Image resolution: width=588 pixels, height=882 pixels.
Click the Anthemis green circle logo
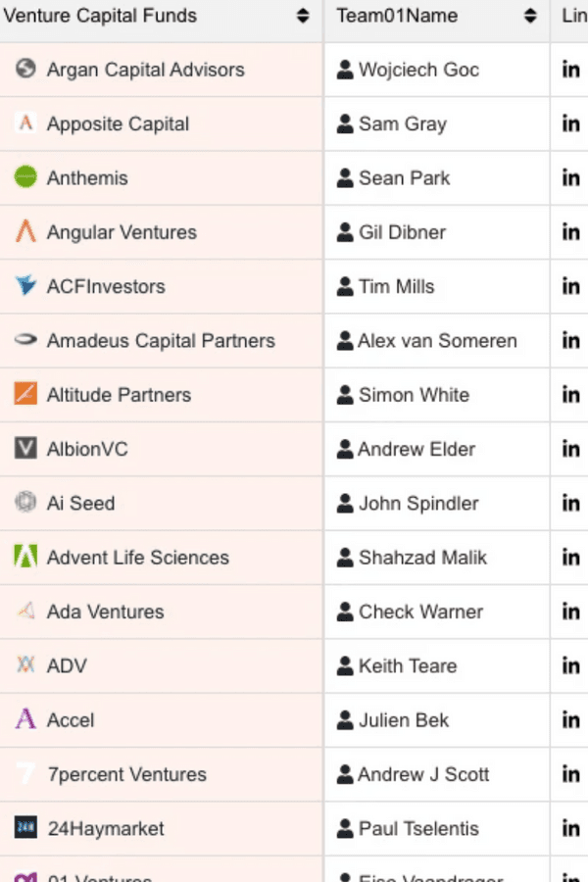pyautogui.click(x=25, y=177)
